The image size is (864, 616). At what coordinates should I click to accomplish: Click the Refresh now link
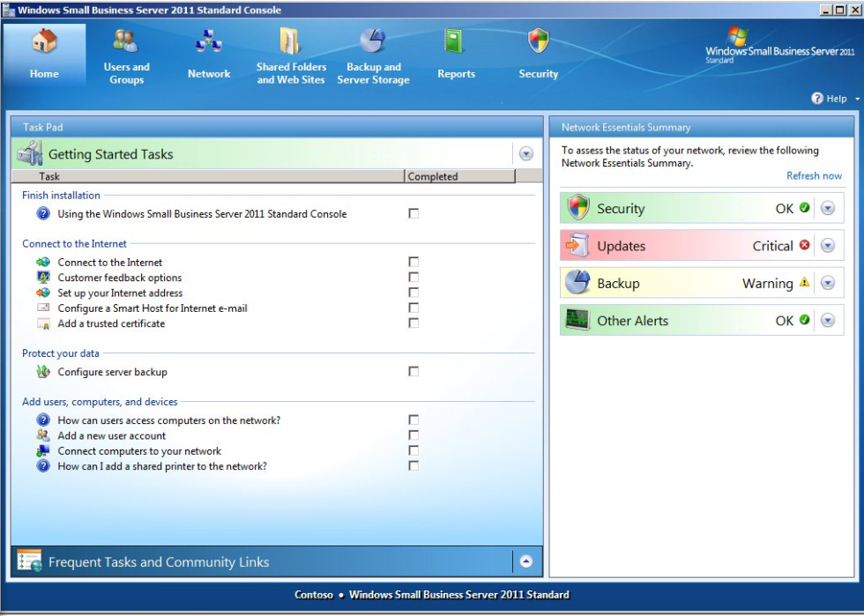[x=814, y=176]
